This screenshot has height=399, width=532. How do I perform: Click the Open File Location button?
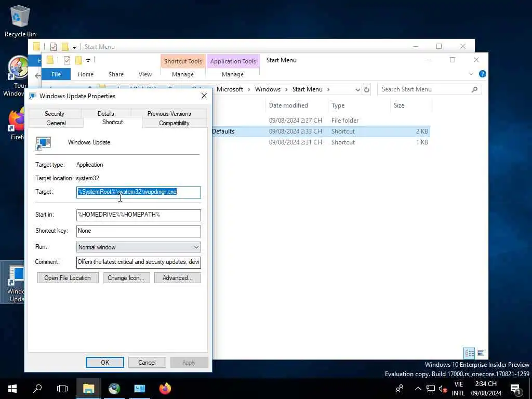pyautogui.click(x=68, y=278)
